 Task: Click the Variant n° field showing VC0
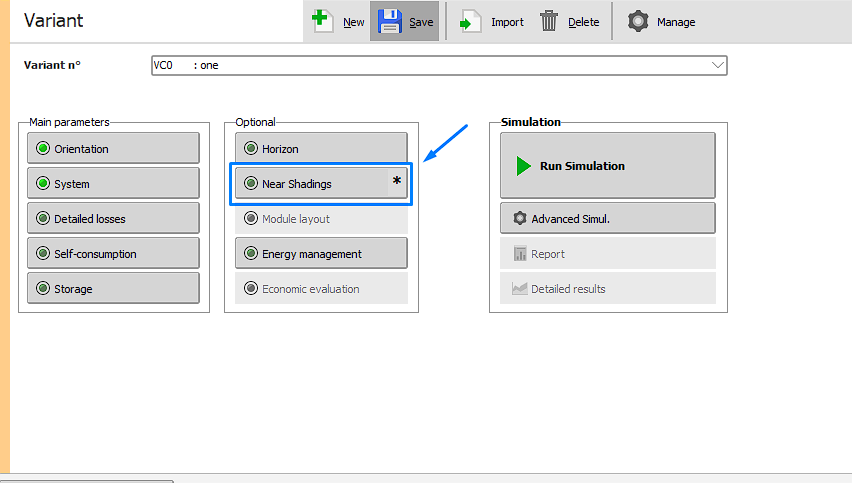pyautogui.click(x=430, y=65)
